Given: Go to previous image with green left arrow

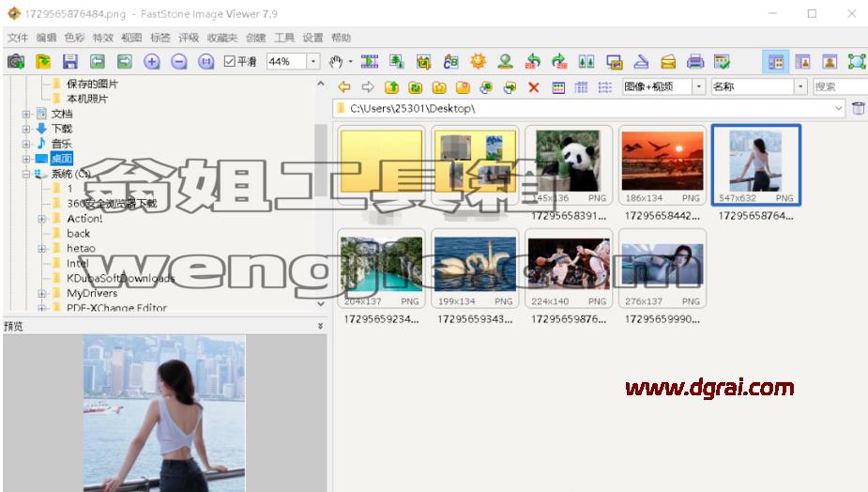Looking at the screenshot, I should pyautogui.click(x=98, y=61).
